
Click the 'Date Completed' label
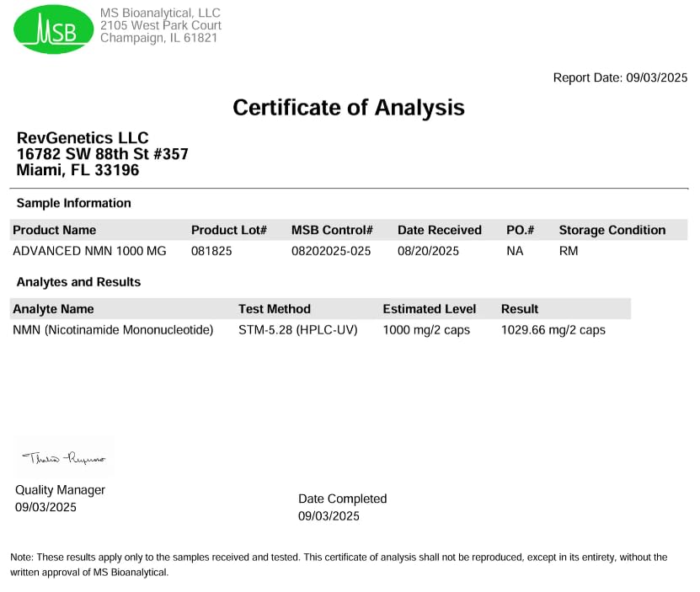342,499
